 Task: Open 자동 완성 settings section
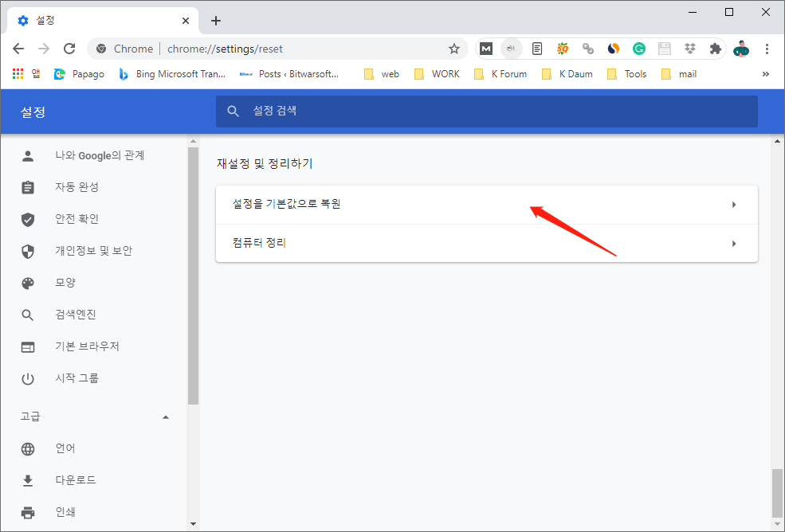click(93, 187)
